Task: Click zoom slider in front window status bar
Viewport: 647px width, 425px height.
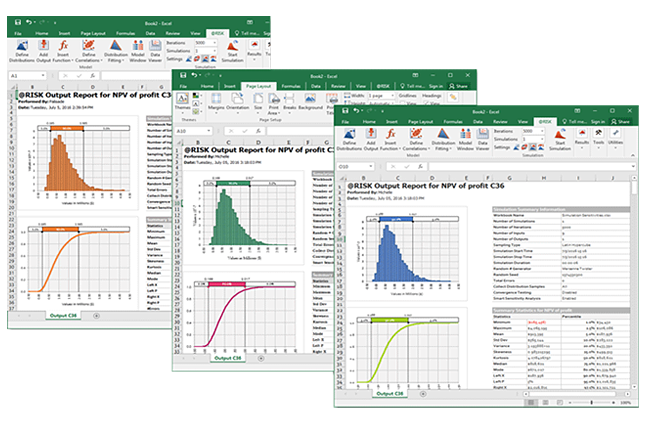Action: click(591, 402)
